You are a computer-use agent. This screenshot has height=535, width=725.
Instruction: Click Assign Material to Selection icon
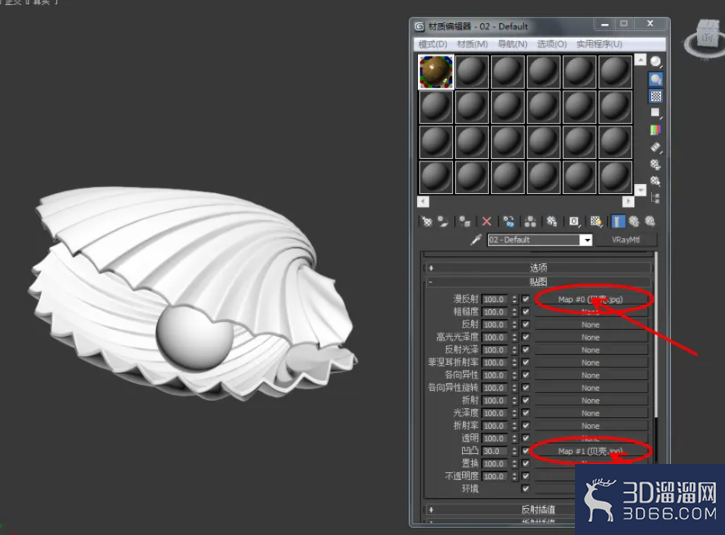point(465,222)
